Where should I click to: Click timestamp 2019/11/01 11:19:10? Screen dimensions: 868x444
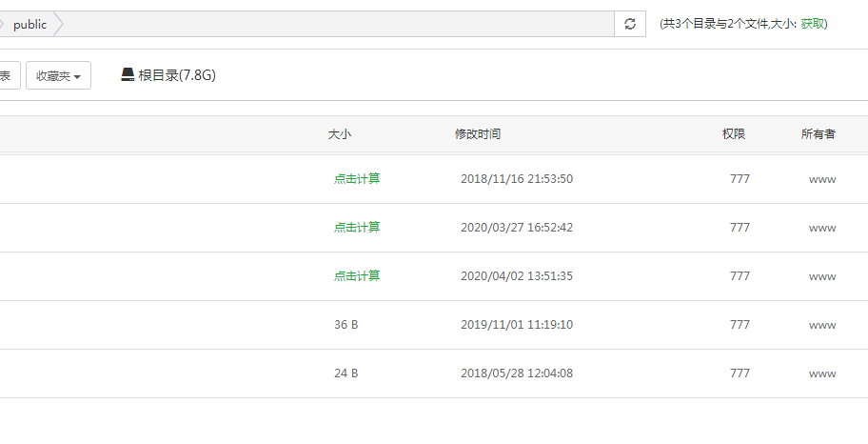[x=517, y=325]
